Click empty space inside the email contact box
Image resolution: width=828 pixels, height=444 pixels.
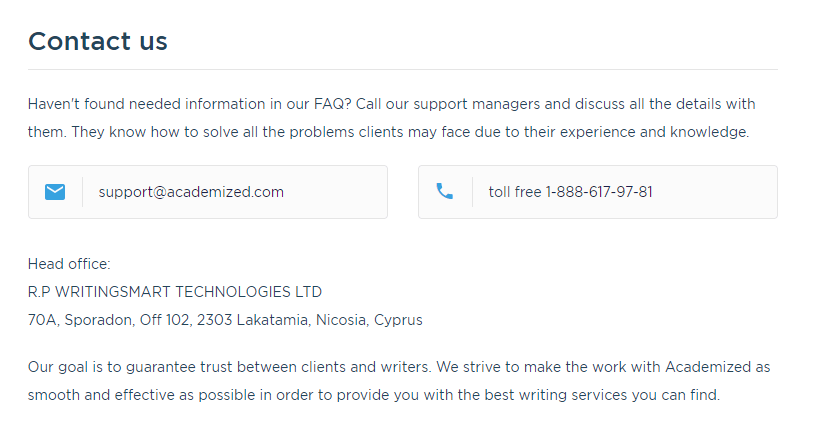coord(338,192)
